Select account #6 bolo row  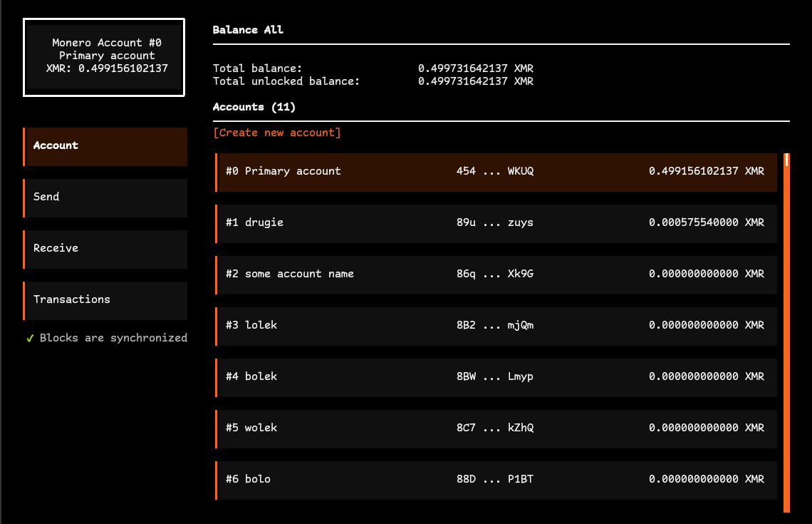[x=496, y=480]
